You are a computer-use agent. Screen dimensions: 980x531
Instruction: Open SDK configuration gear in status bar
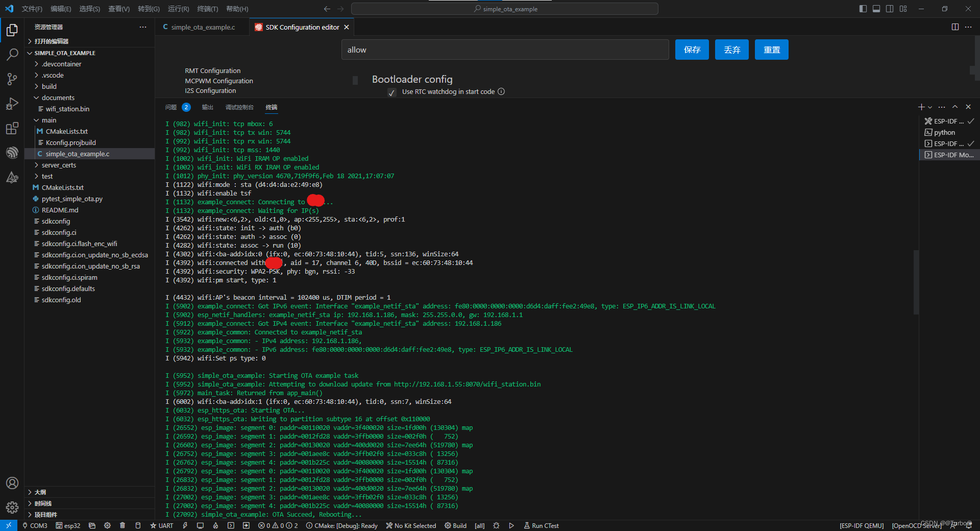pos(107,525)
